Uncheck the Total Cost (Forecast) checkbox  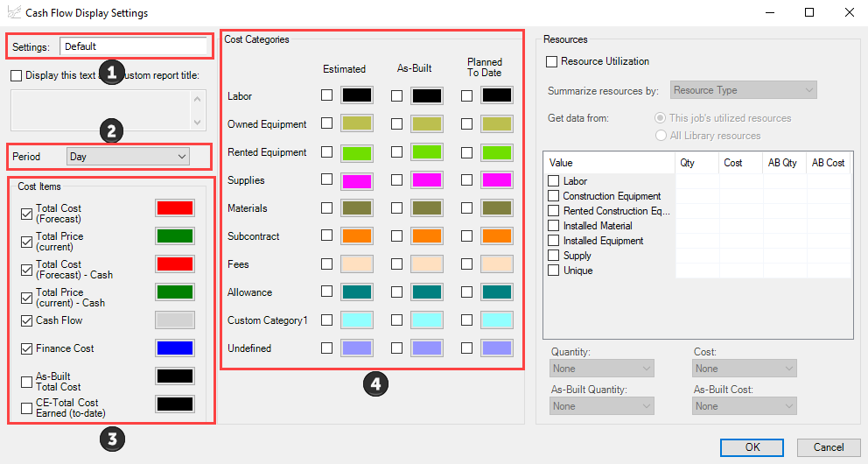pos(26,214)
